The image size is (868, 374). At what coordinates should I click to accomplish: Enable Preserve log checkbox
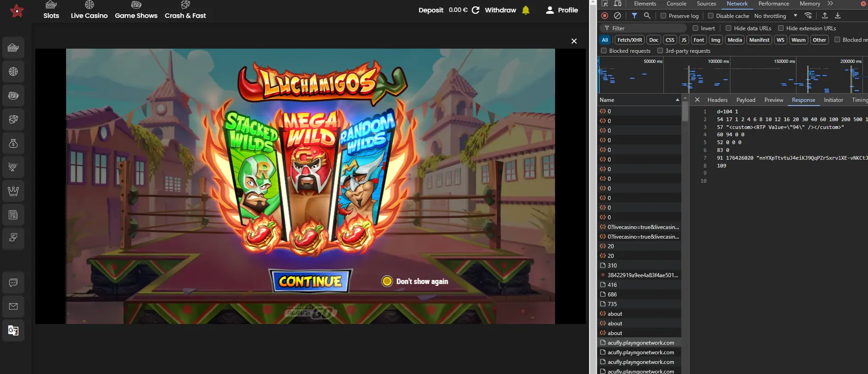[x=663, y=16]
